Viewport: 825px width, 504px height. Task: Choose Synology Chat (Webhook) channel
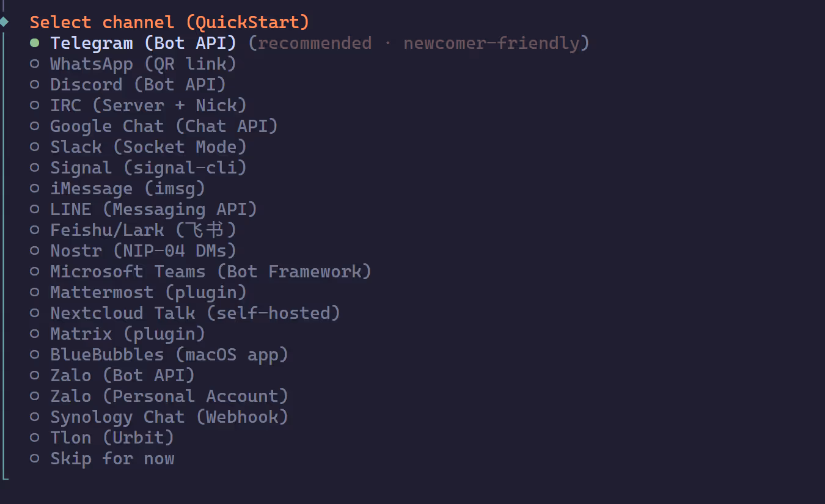(x=169, y=417)
